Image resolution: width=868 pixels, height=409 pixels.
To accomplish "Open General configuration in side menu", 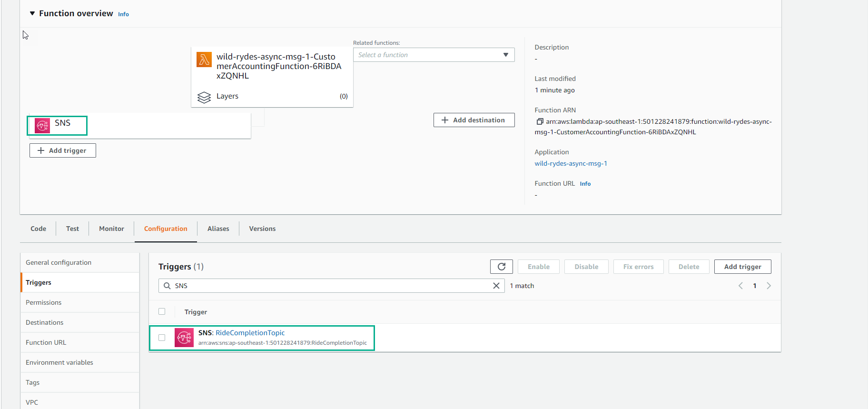I will point(80,262).
